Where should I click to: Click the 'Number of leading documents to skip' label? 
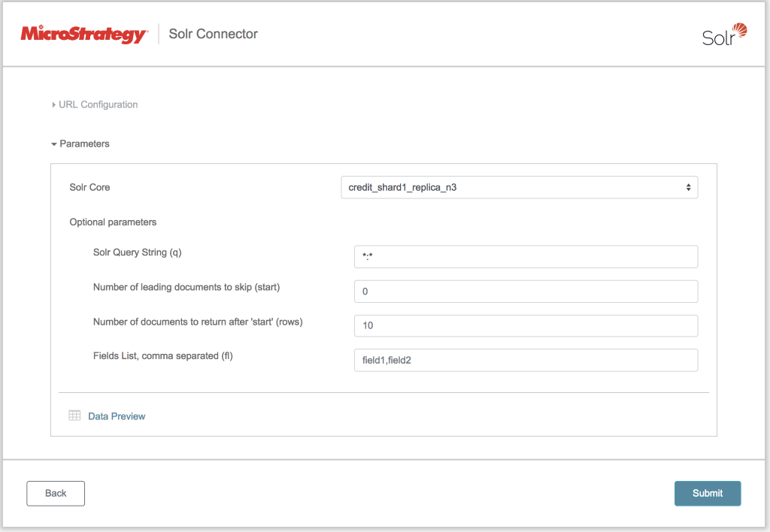pyautogui.click(x=186, y=287)
